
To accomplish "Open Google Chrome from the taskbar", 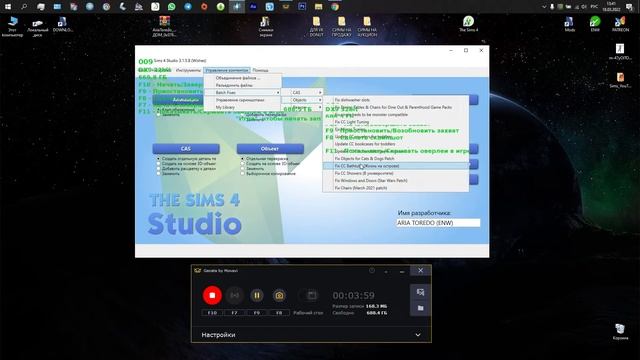I will (335, 7).
